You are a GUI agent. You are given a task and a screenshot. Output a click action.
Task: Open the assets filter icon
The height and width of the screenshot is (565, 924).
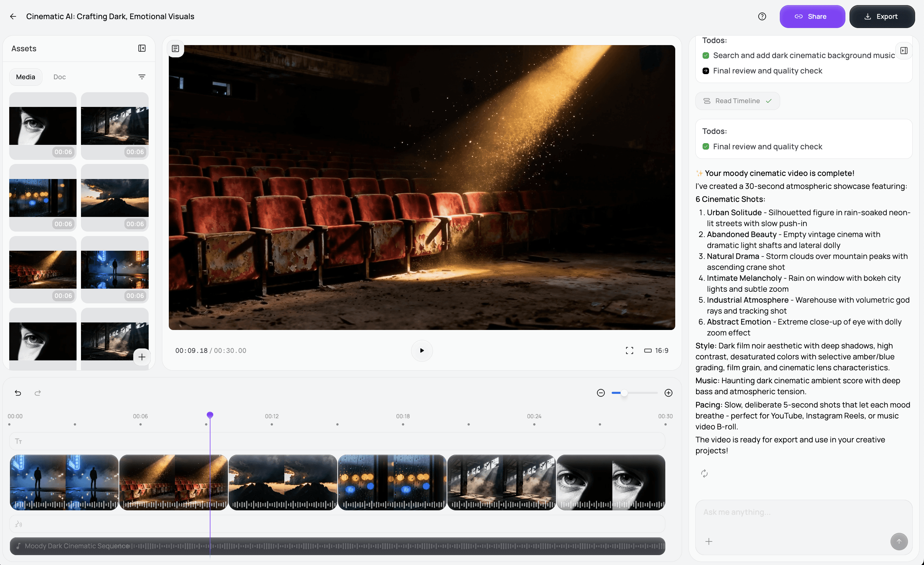point(142,77)
